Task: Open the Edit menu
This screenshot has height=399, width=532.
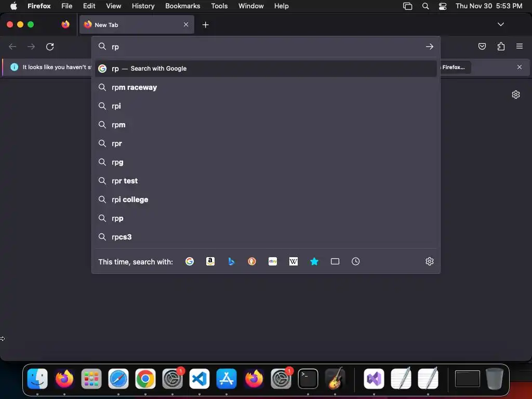Action: coord(89,6)
